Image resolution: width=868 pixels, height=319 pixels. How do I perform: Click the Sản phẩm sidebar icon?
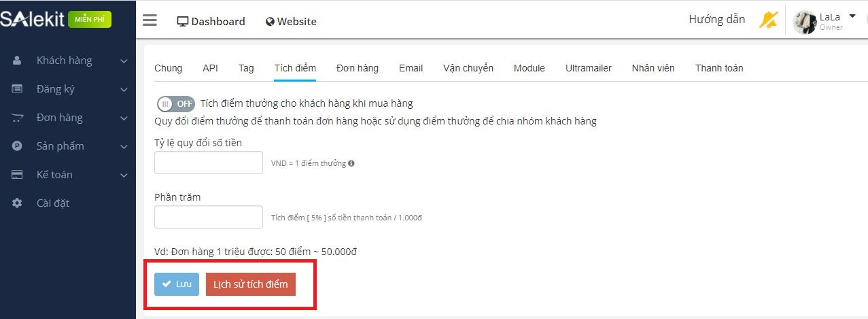[18, 146]
